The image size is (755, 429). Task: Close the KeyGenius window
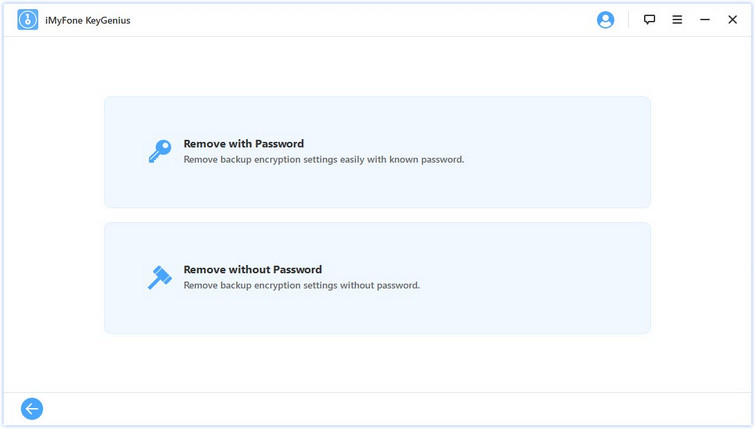[x=732, y=20]
